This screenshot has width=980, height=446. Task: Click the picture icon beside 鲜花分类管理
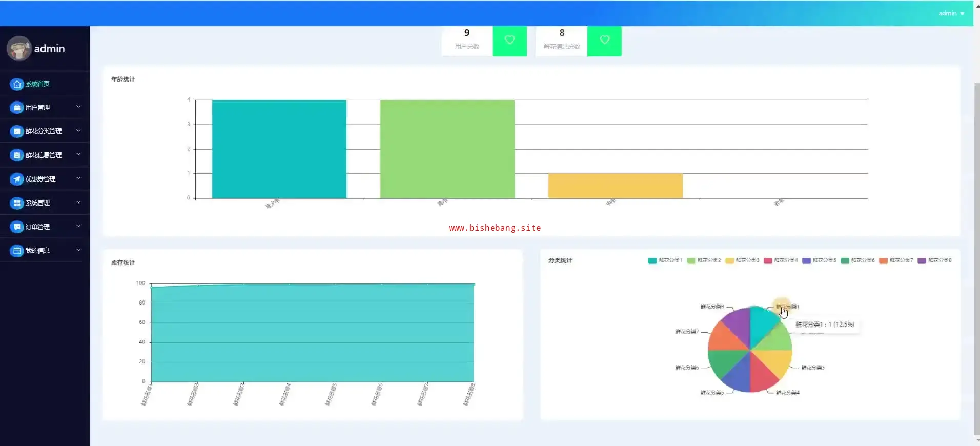[17, 131]
